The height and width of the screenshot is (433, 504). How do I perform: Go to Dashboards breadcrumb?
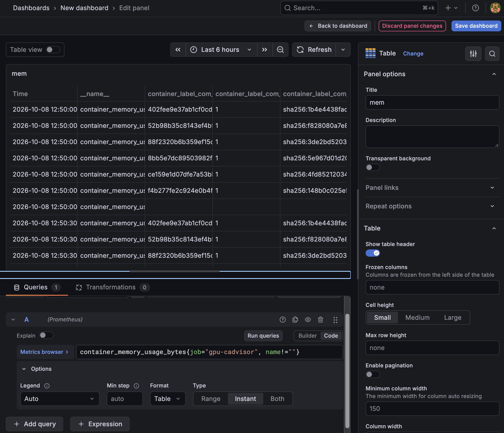coord(31,8)
